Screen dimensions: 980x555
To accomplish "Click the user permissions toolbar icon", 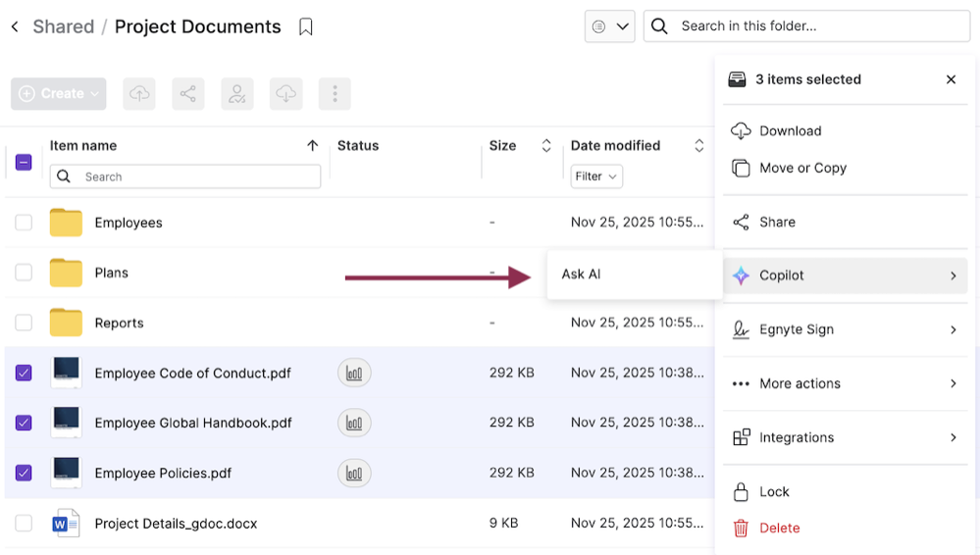I will click(237, 94).
